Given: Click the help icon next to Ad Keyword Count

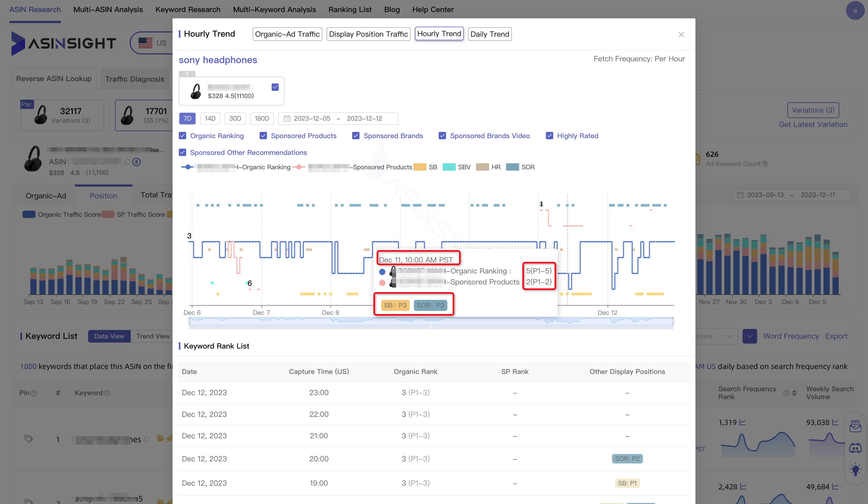Looking at the screenshot, I should pos(765,164).
